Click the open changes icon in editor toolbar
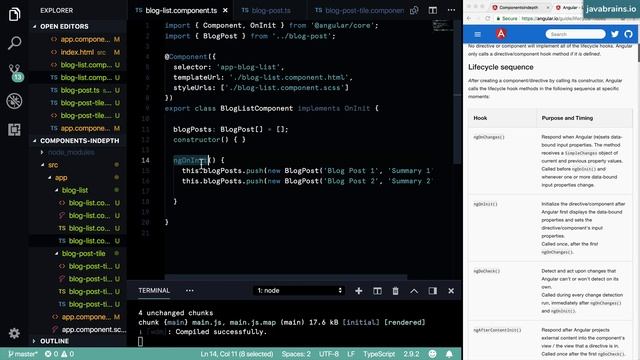Screen dimensions: 640x360 [414, 10]
